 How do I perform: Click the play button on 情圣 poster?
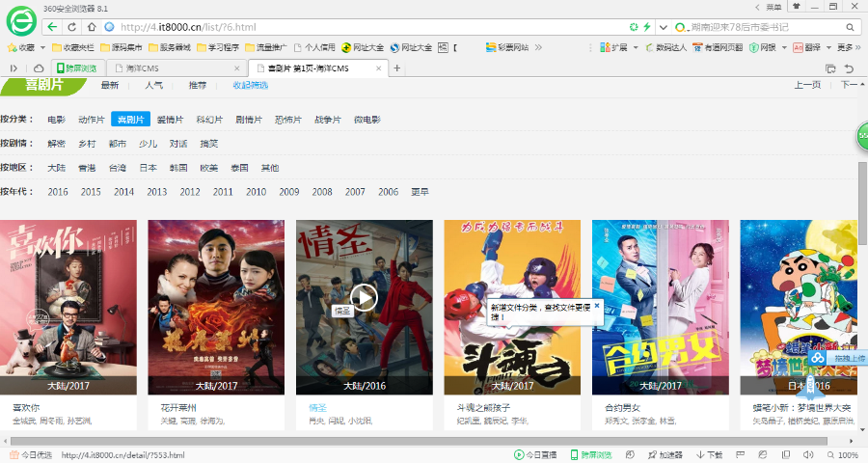(364, 298)
